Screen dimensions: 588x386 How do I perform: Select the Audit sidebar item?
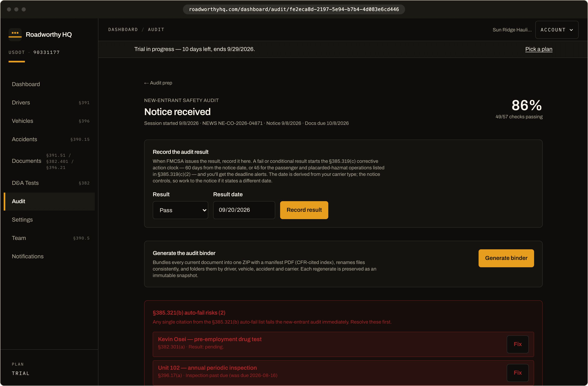coord(49,201)
